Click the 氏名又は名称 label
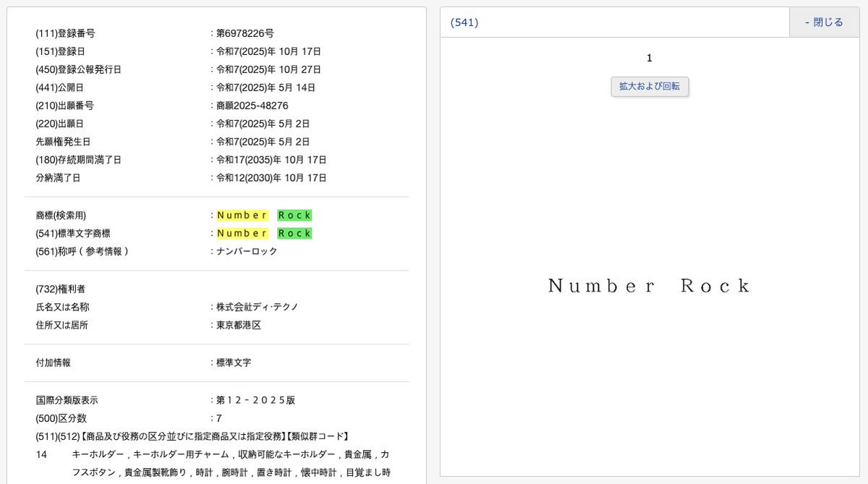The width and height of the screenshot is (868, 484). [62, 307]
